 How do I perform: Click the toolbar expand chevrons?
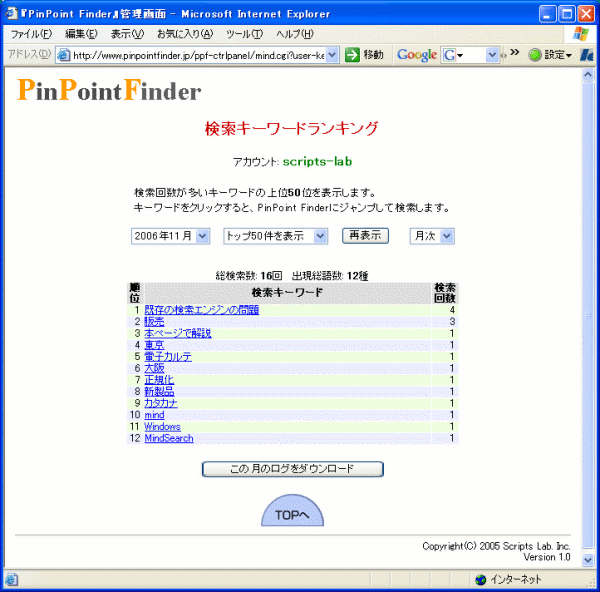click(x=515, y=52)
